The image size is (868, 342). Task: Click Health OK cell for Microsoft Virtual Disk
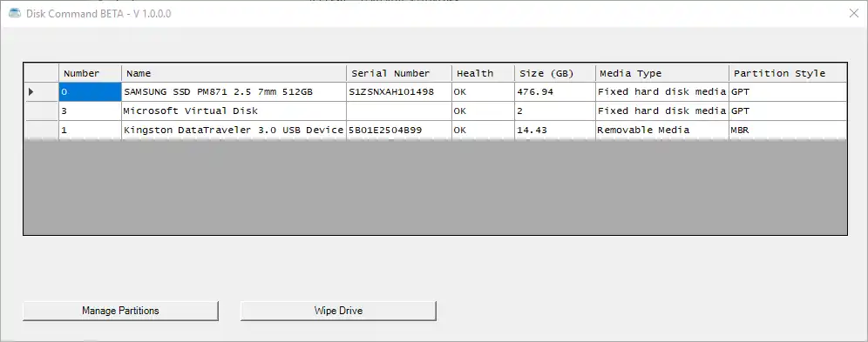pyautogui.click(x=483, y=111)
